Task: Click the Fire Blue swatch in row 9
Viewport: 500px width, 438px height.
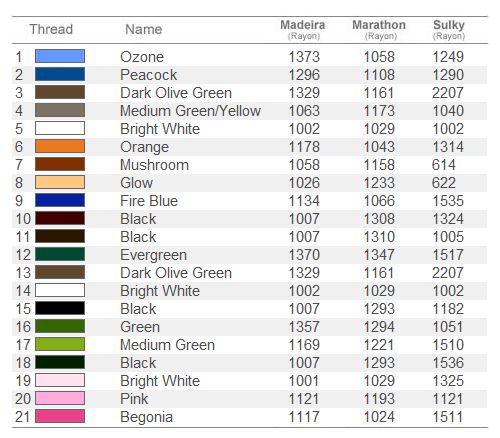Action: coord(60,200)
